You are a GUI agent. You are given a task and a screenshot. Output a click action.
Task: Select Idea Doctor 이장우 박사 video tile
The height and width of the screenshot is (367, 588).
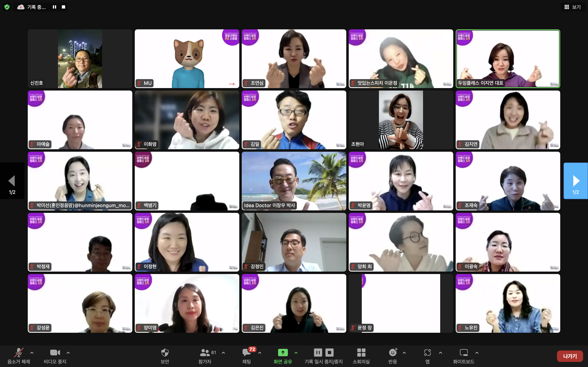[x=294, y=181]
